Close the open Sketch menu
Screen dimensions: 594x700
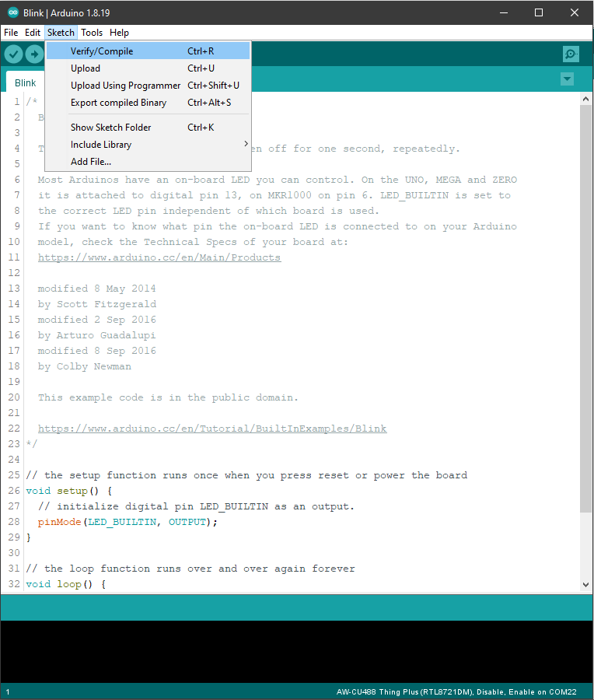click(x=61, y=33)
